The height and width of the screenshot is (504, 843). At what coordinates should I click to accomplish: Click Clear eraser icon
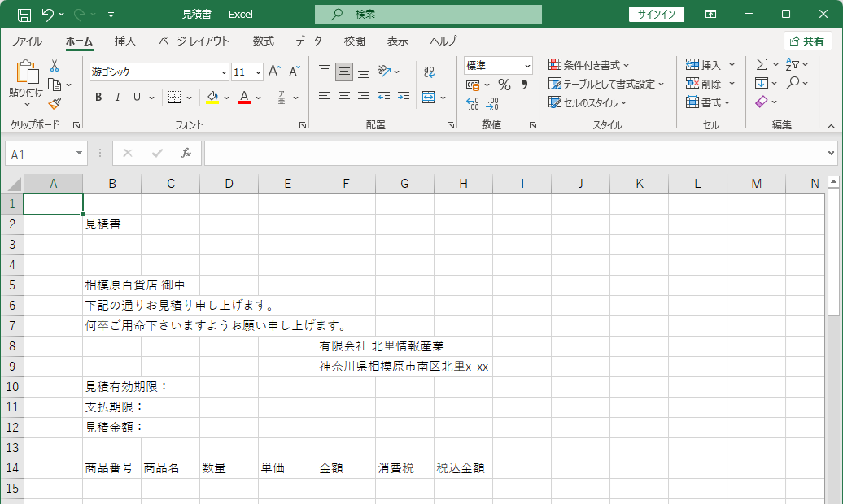(x=762, y=102)
